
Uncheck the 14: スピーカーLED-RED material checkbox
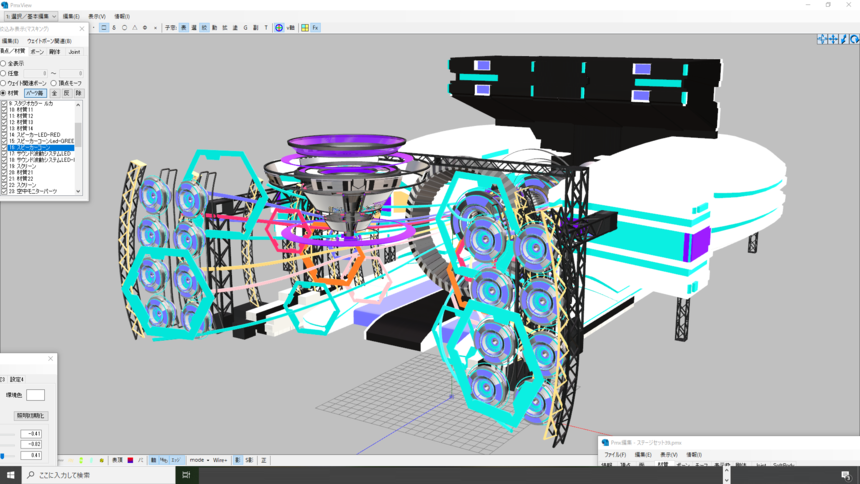(x=4, y=134)
